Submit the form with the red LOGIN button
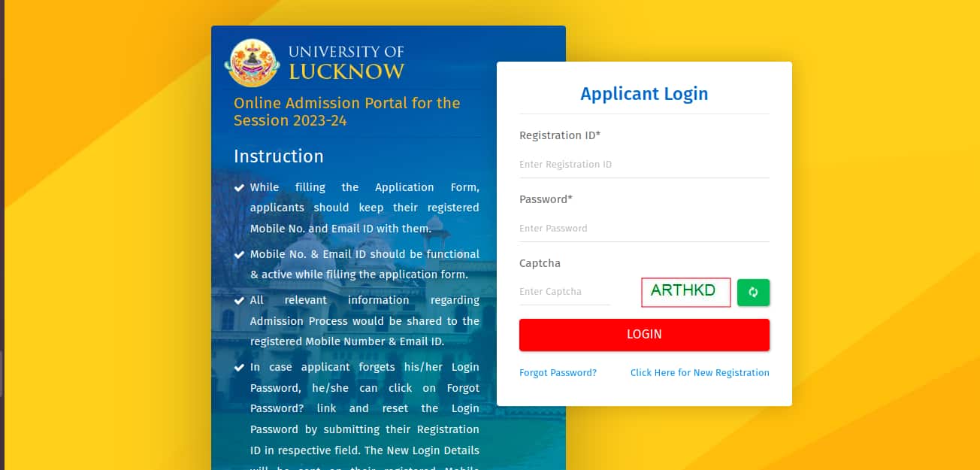Viewport: 980px width, 470px height. [644, 335]
